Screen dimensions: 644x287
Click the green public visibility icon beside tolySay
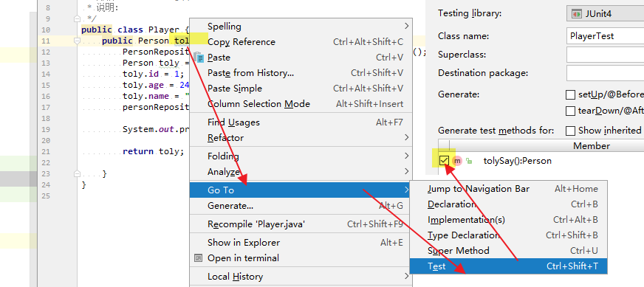[x=469, y=162]
